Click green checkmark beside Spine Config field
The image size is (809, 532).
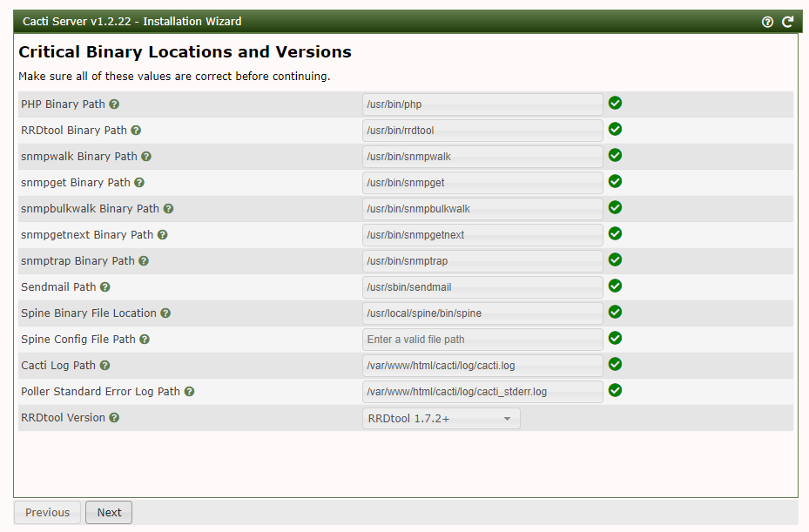tap(615, 338)
